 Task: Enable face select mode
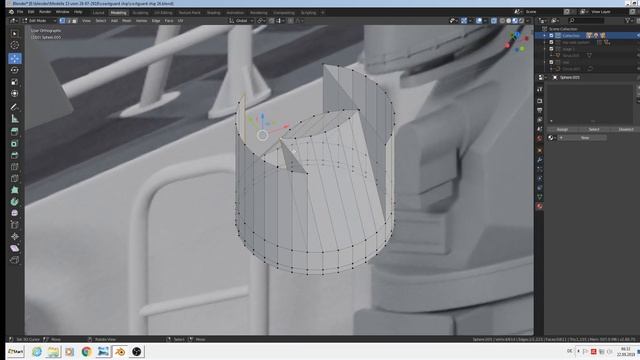coord(75,20)
